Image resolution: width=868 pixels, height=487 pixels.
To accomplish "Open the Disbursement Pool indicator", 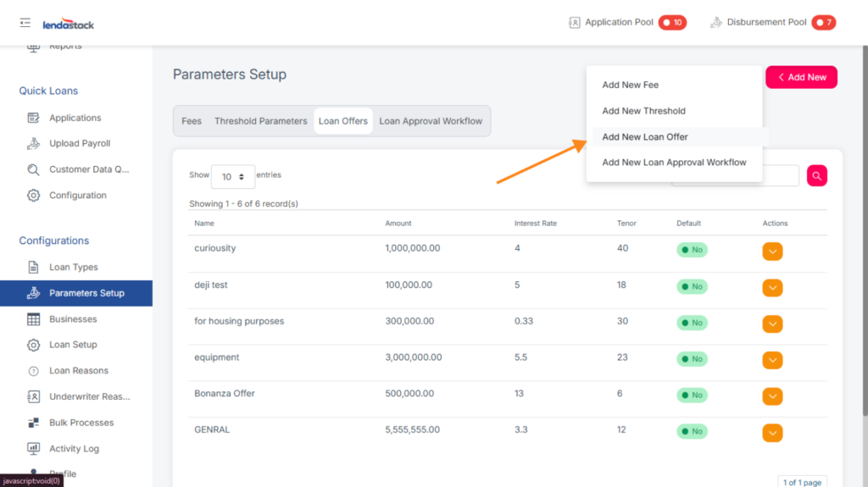I will (771, 22).
